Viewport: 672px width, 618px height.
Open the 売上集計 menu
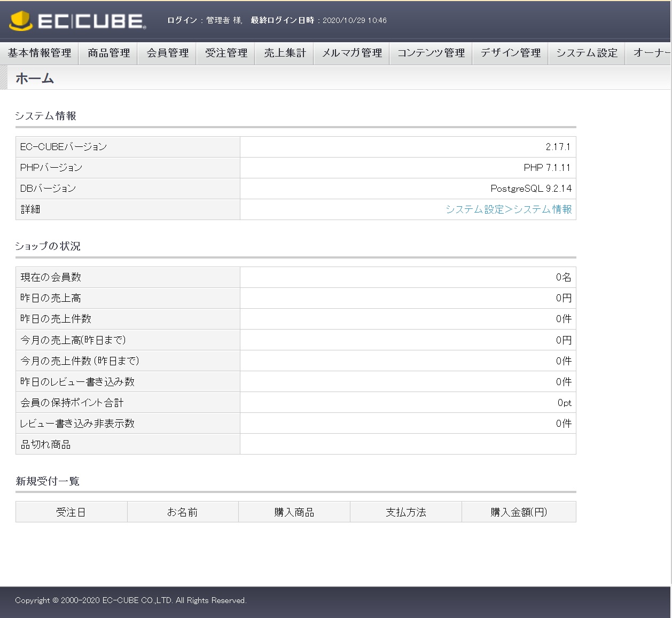(285, 53)
